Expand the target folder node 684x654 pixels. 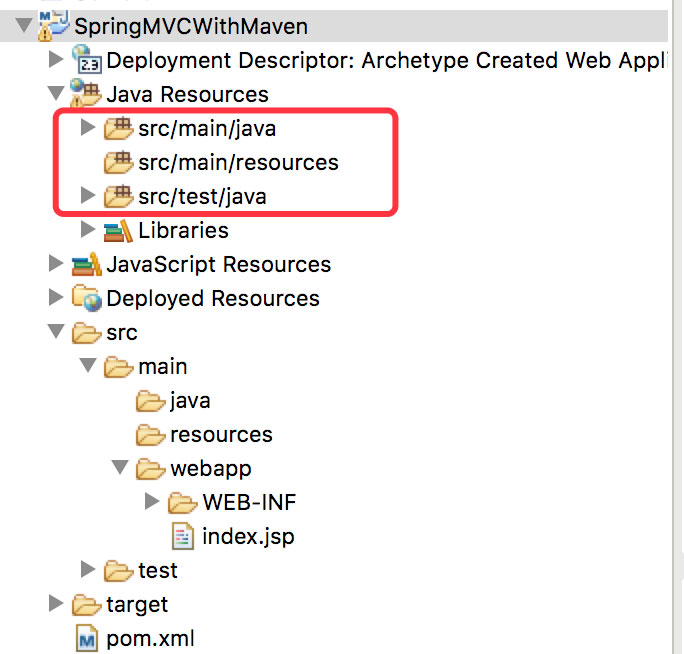[x=55, y=603]
